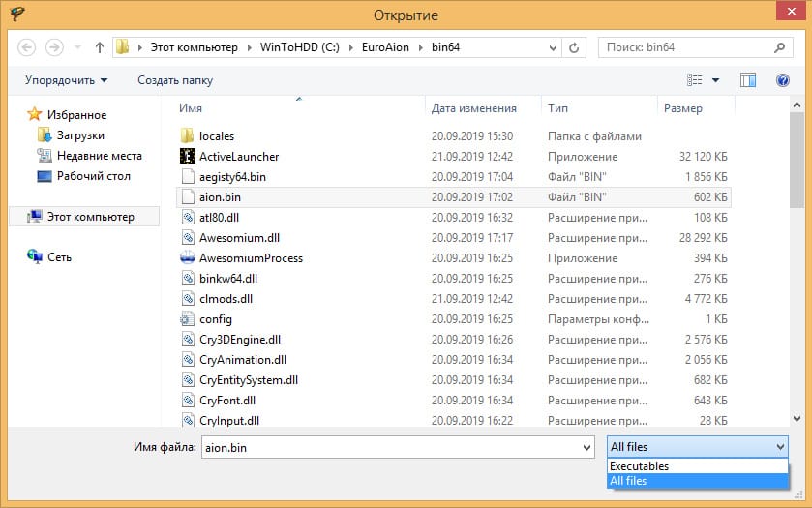Refresh the bin64 folder listing
The height and width of the screenshot is (508, 812).
[x=574, y=47]
